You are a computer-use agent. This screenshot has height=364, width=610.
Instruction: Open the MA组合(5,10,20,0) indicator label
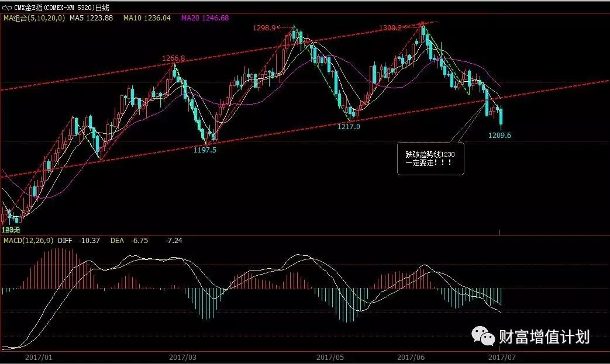point(35,18)
